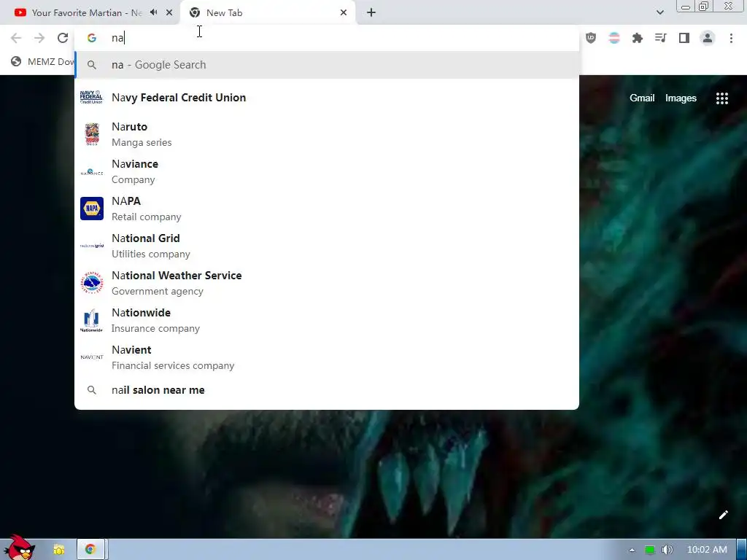Click the National Grid logo thumbnail
747x560 pixels.
(x=92, y=246)
